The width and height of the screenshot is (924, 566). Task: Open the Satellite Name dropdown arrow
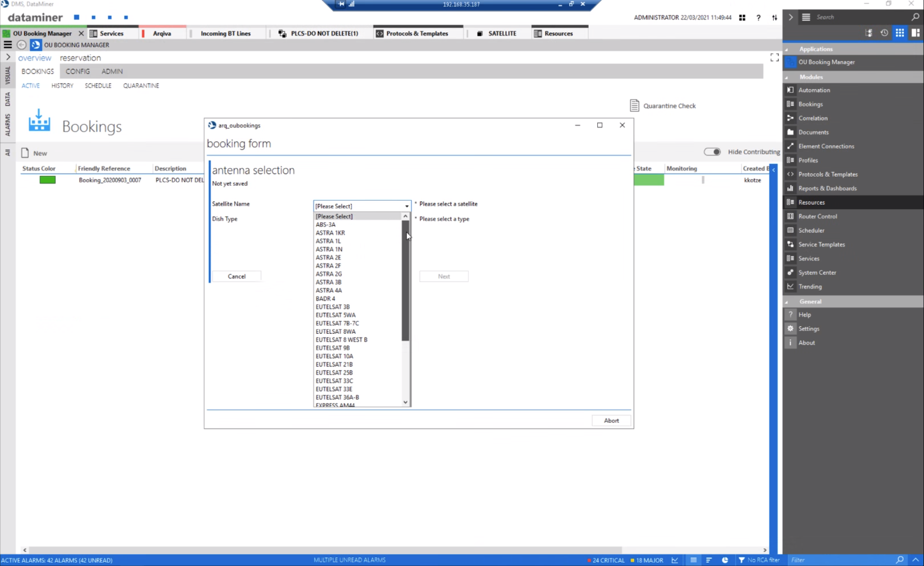(406, 206)
